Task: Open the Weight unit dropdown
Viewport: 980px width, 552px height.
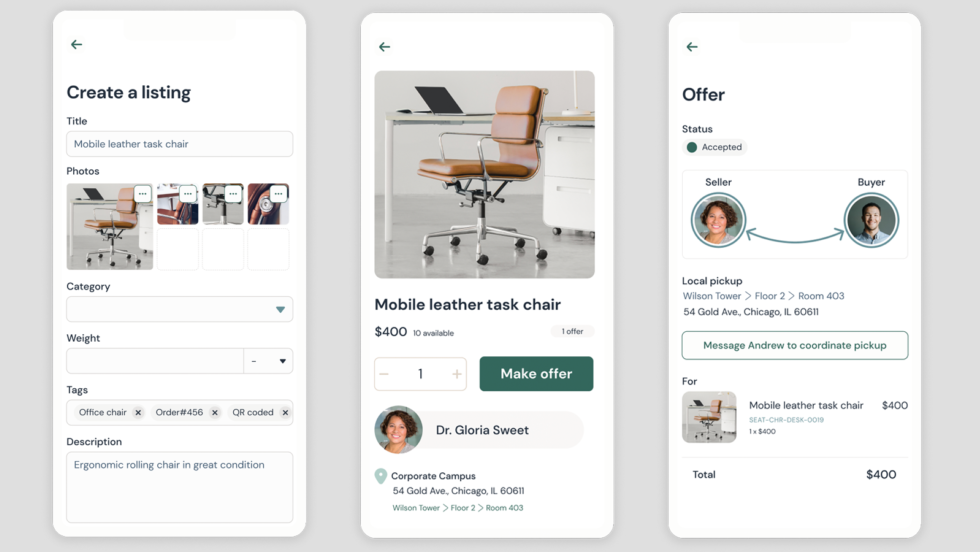Action: coord(268,361)
